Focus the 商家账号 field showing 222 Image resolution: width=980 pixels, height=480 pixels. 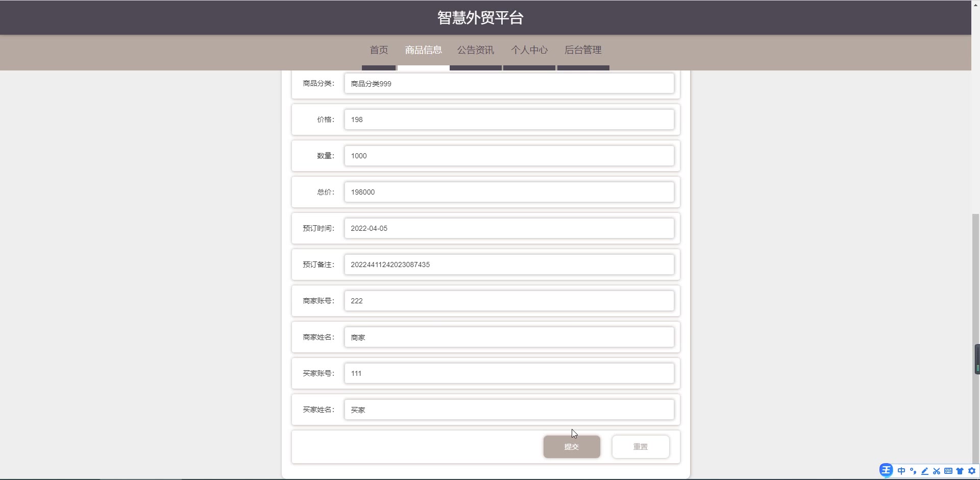coord(509,301)
